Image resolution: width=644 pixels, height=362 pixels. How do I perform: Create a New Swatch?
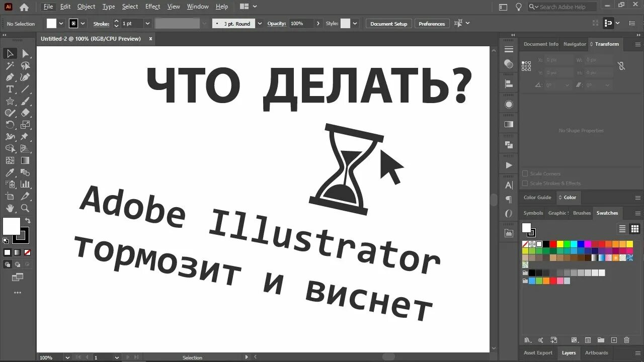pyautogui.click(x=614, y=340)
